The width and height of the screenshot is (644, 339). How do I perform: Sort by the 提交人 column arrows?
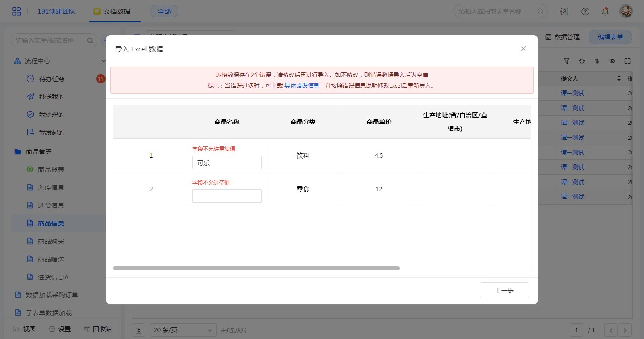(619, 78)
